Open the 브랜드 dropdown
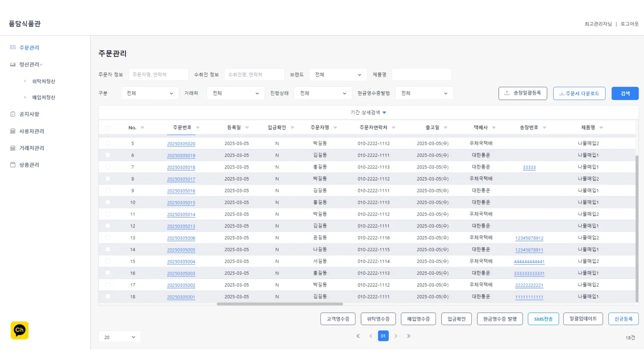 [x=338, y=75]
